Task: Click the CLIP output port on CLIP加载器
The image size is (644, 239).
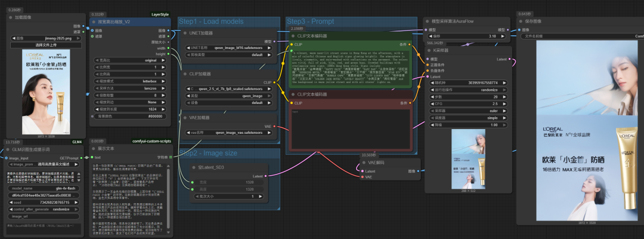Action: pos(274,82)
